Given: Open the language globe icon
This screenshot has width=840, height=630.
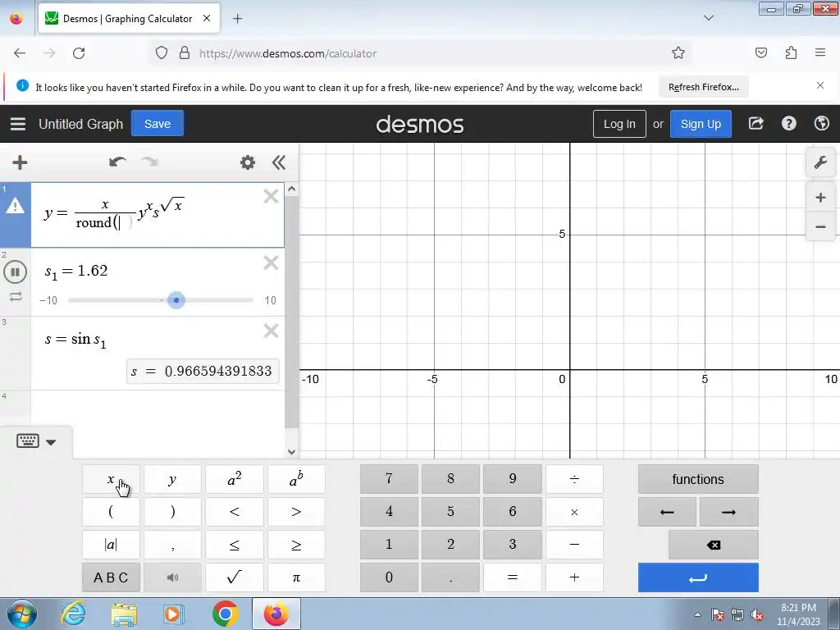Looking at the screenshot, I should (x=821, y=124).
